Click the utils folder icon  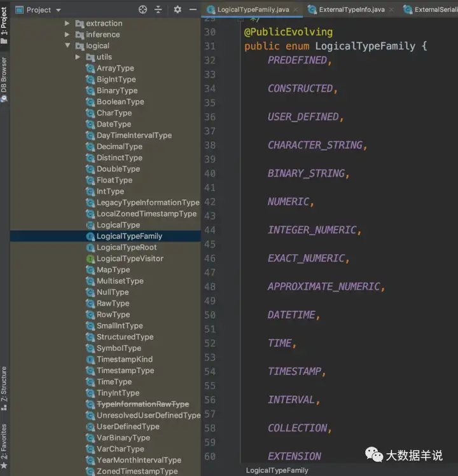pyautogui.click(x=90, y=57)
